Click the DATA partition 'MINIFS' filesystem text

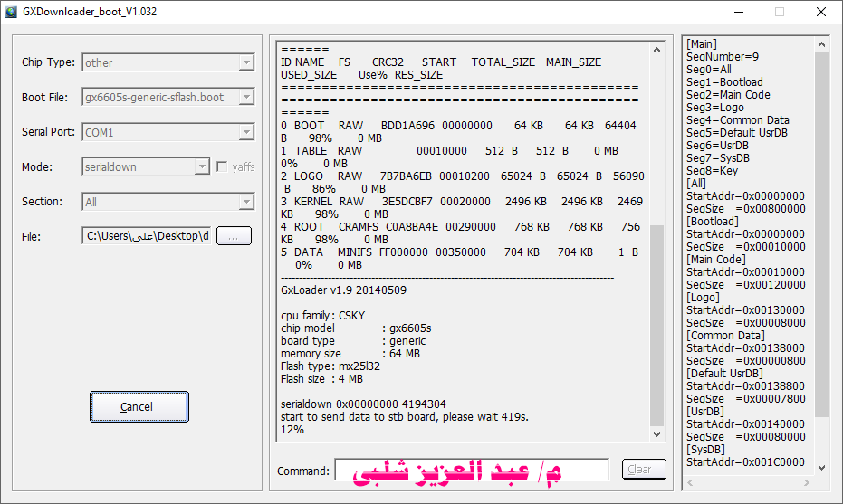354,252
